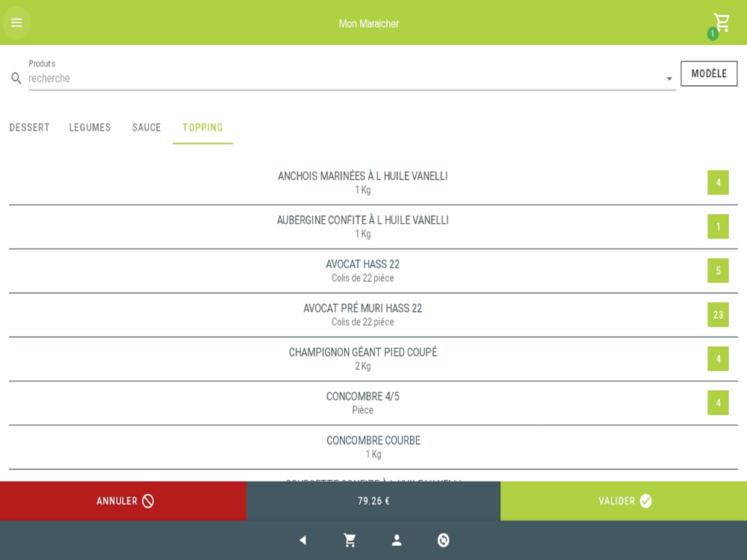Click the search magnifier icon
The image size is (747, 560).
(x=16, y=78)
